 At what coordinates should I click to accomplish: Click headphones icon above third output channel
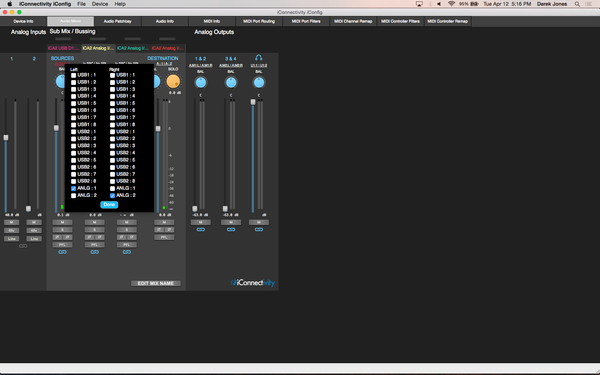click(x=259, y=58)
